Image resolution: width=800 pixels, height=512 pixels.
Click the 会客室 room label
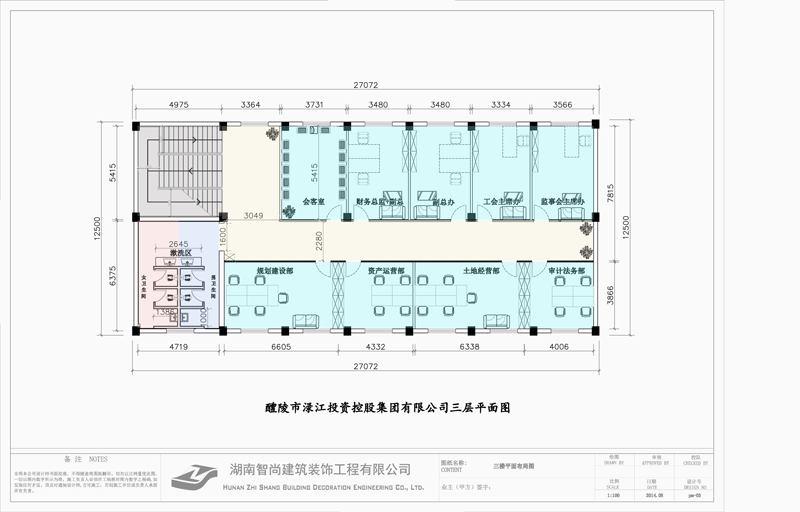click(x=315, y=202)
